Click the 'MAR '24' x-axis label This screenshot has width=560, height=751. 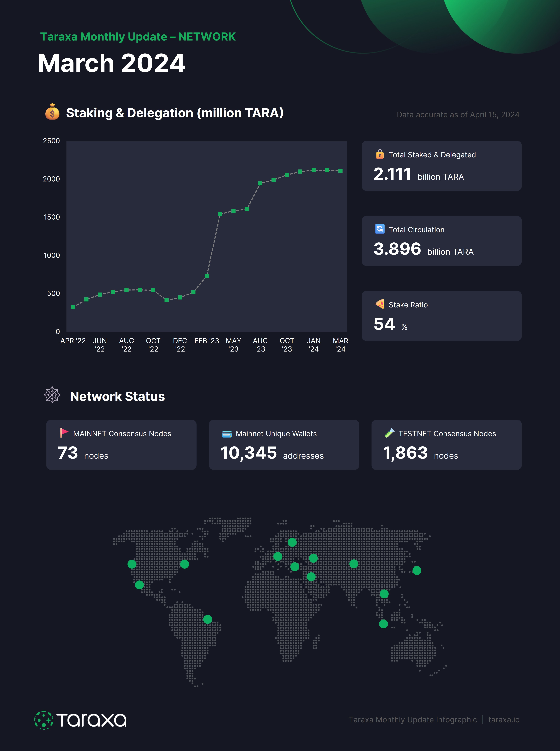[340, 345]
